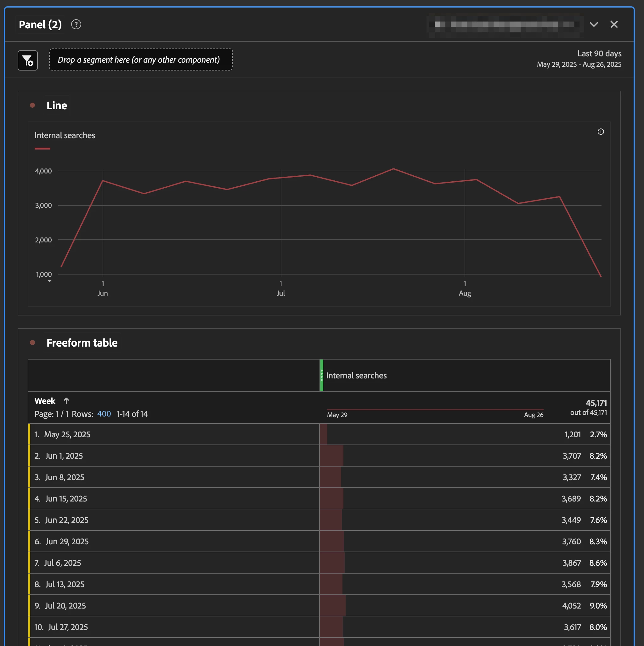
Task: Click the panel help question mark icon
Action: point(76,25)
